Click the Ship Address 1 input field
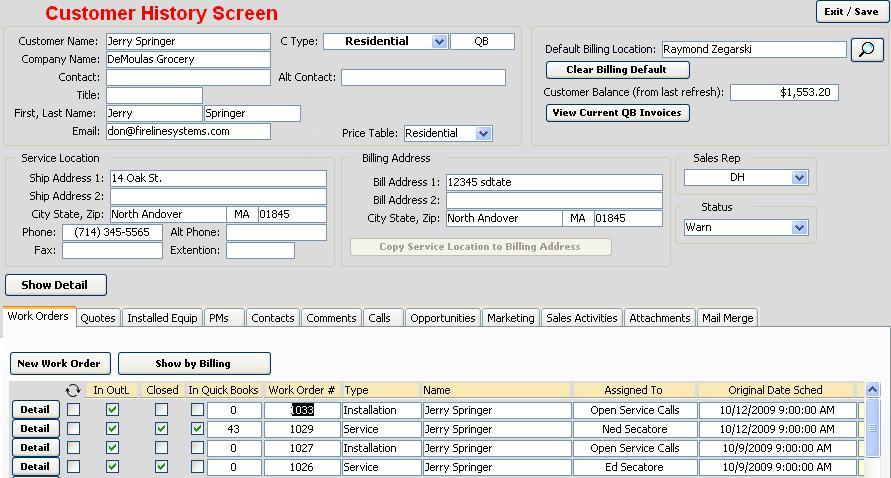 [218, 178]
